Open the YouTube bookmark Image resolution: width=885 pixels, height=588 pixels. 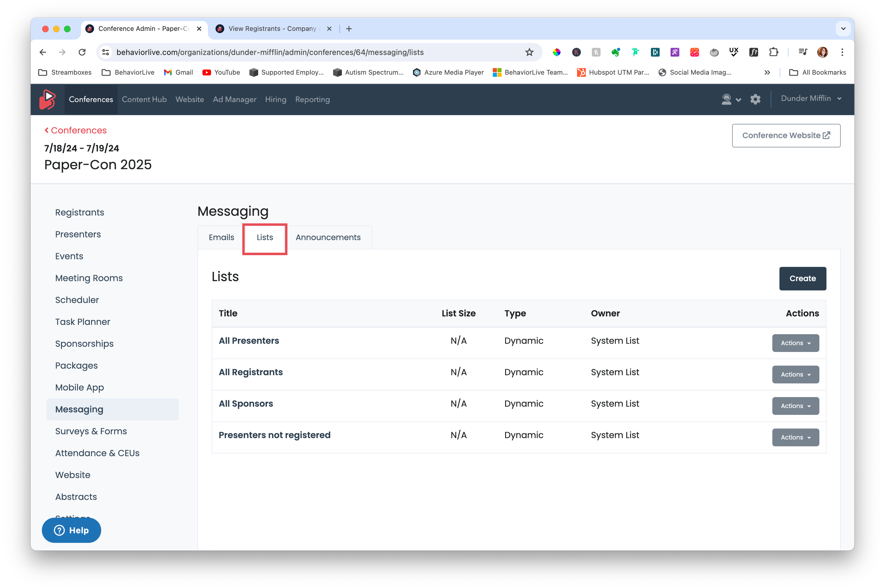point(221,72)
